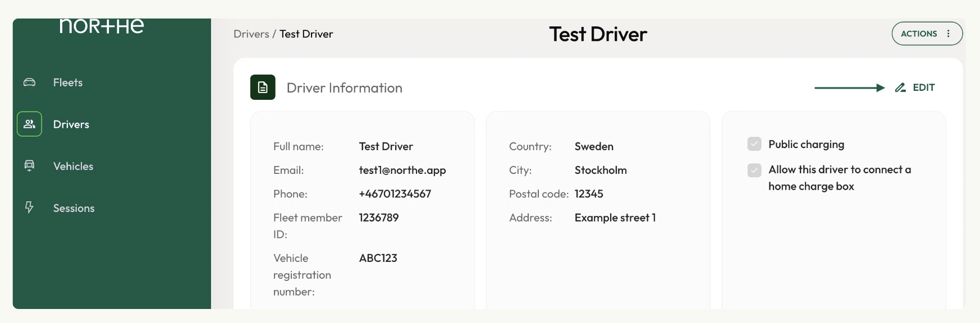
Task: Go to Sessions in the sidebar
Action: click(x=74, y=208)
